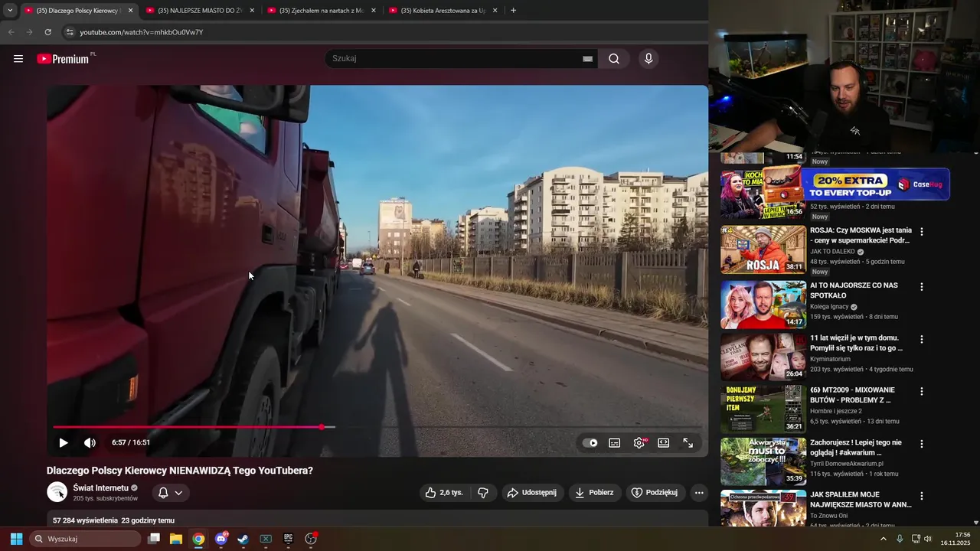Click the 6:57 / 16:51 time display
This screenshot has height=551, width=980.
tap(131, 442)
